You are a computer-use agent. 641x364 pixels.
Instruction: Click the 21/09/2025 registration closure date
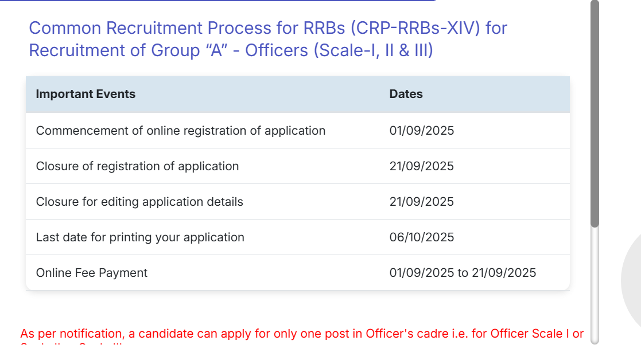click(x=421, y=166)
